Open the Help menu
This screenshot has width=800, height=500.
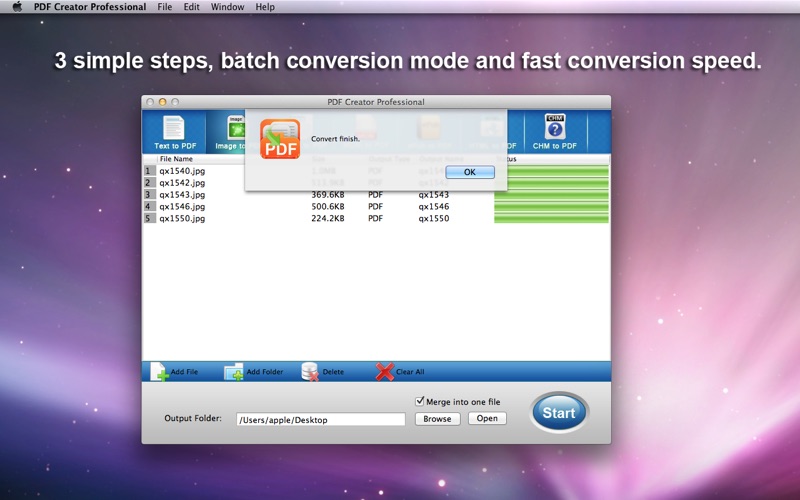265,7
